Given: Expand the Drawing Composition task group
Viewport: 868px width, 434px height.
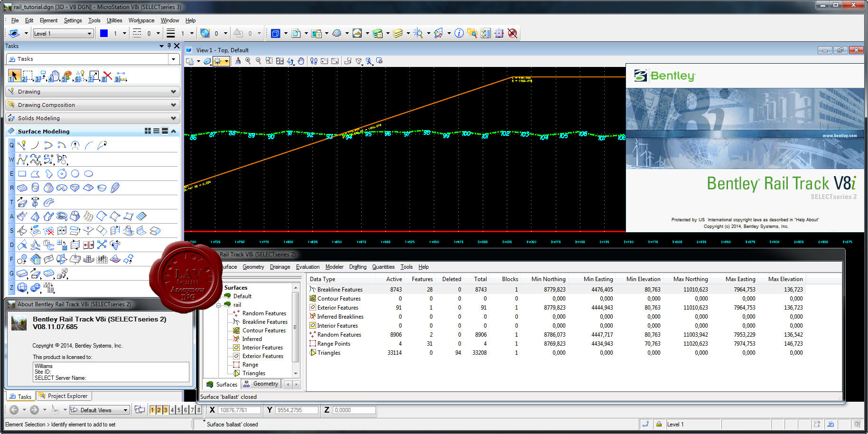Looking at the screenshot, I should (x=93, y=105).
